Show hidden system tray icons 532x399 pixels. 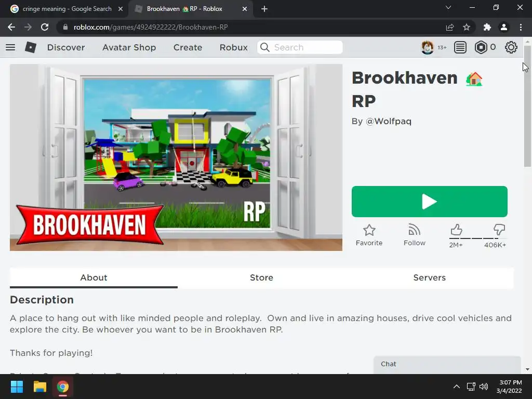pyautogui.click(x=457, y=387)
